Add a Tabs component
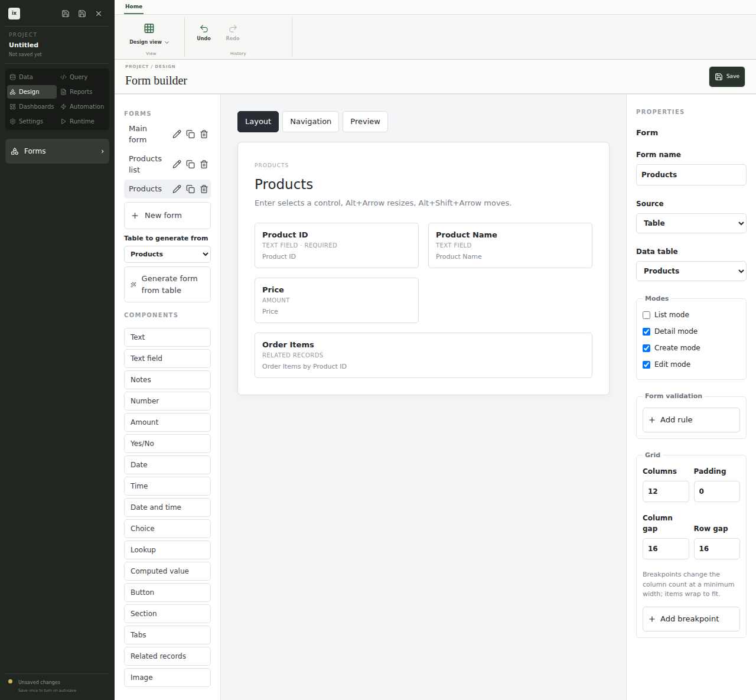The height and width of the screenshot is (700, 756). pyautogui.click(x=167, y=635)
